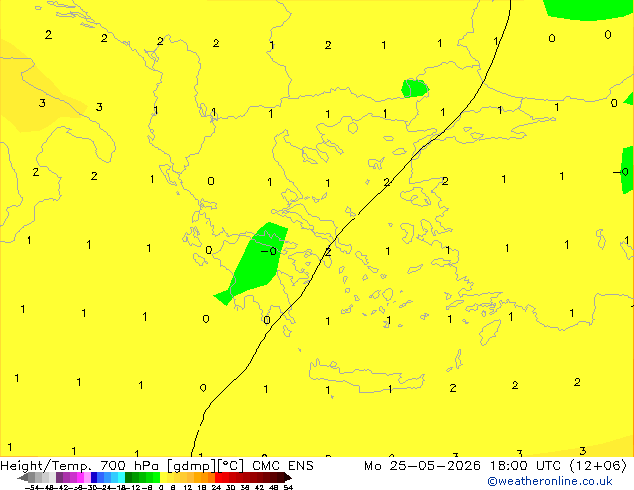This screenshot has height=490, width=634.
Task: Click the "(12+06)" forecast offset text
Action: click(x=598, y=466)
